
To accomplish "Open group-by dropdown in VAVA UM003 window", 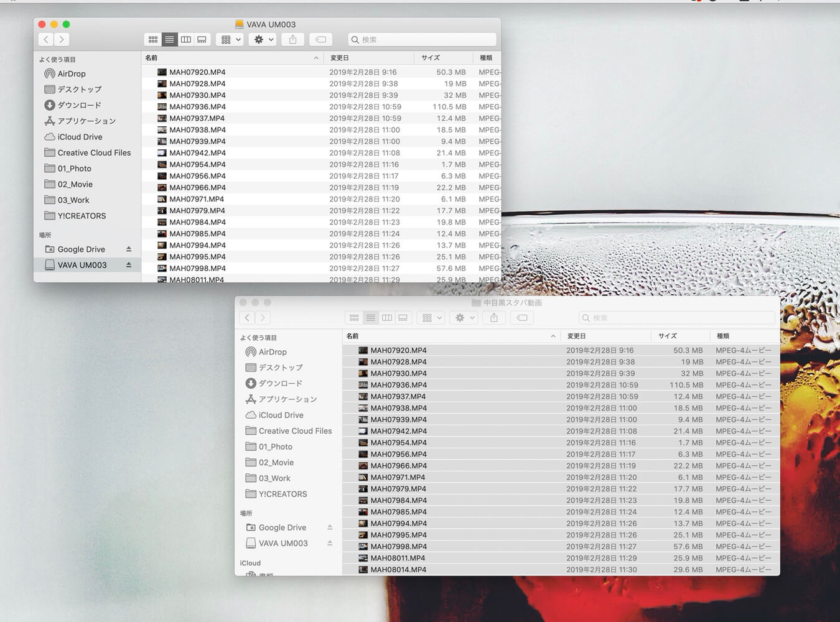I will pyautogui.click(x=230, y=40).
